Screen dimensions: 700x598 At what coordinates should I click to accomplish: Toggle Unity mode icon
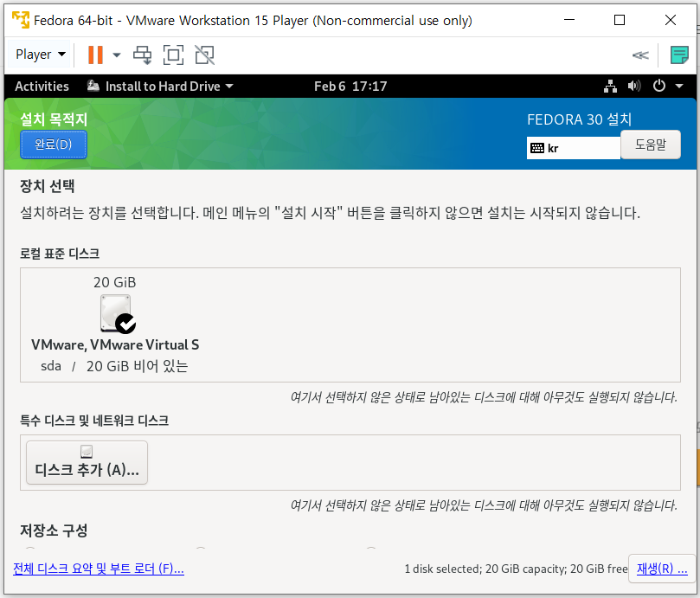204,55
